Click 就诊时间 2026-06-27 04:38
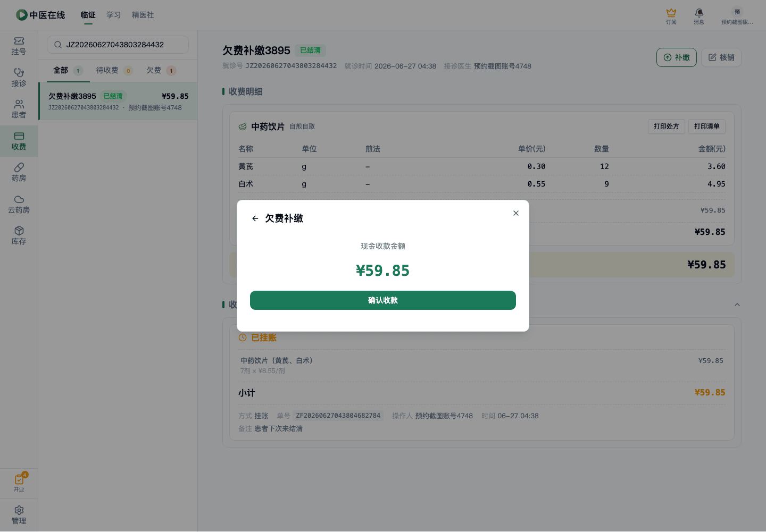Viewport: 766px width, 532px height. (x=390, y=66)
